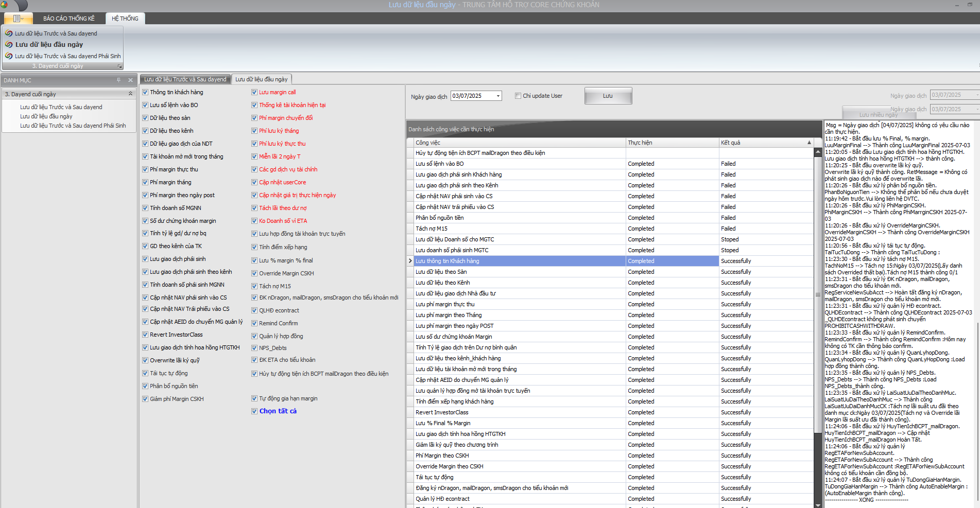Pin the DANH MỤC panel
The height and width of the screenshot is (508, 980).
point(119,80)
